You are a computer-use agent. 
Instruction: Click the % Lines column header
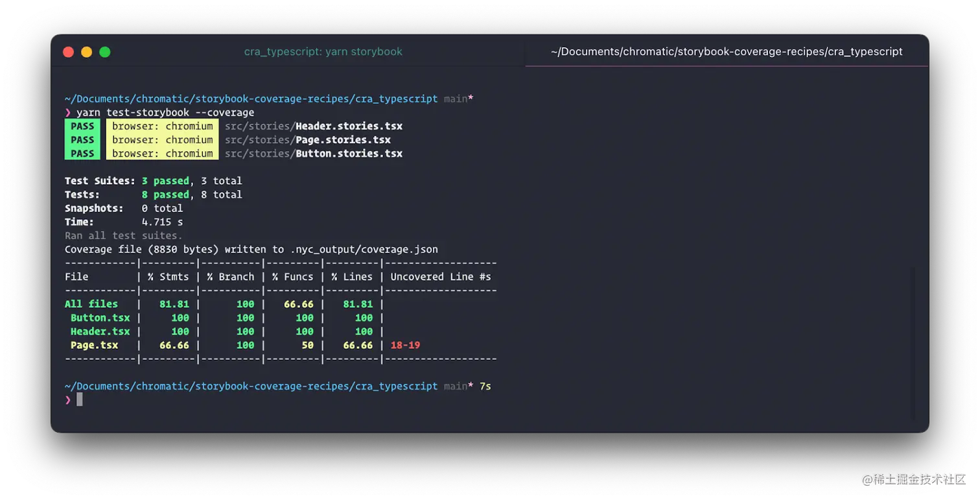click(352, 276)
